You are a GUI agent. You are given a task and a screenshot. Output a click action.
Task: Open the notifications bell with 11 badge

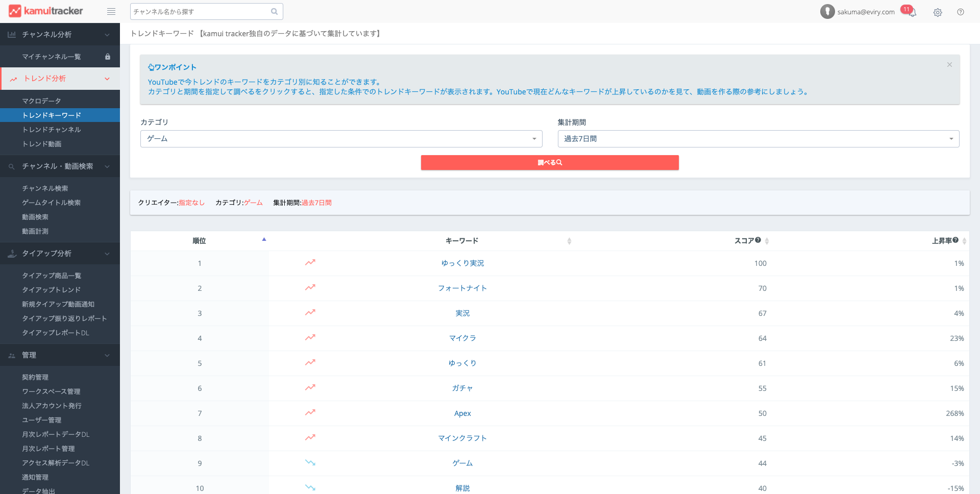(912, 12)
